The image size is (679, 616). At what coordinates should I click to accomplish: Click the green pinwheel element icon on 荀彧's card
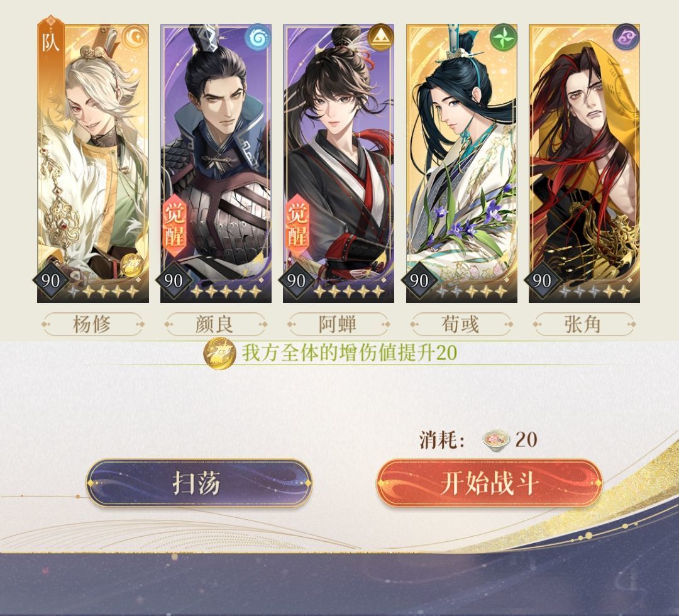click(x=504, y=37)
